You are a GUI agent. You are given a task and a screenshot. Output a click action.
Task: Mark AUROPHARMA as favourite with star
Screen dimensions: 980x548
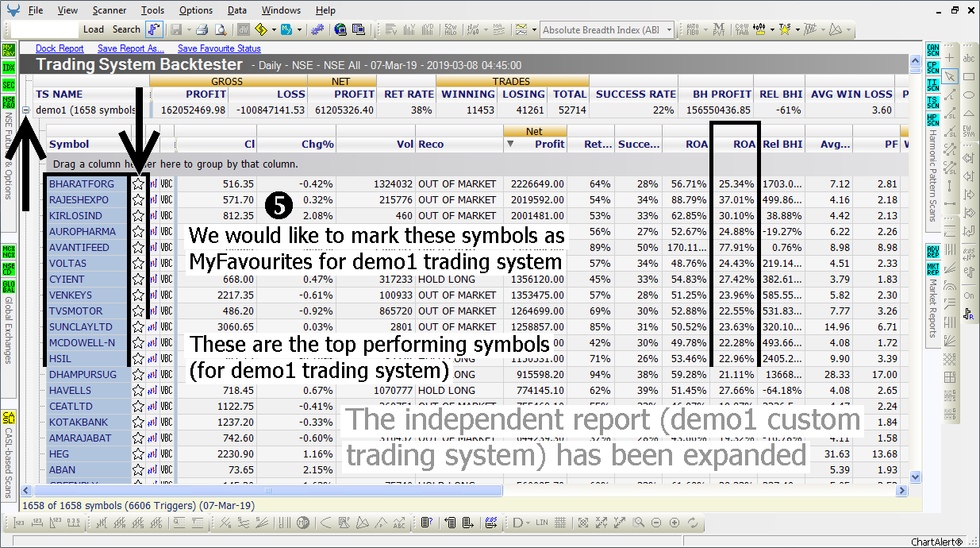[138, 231]
